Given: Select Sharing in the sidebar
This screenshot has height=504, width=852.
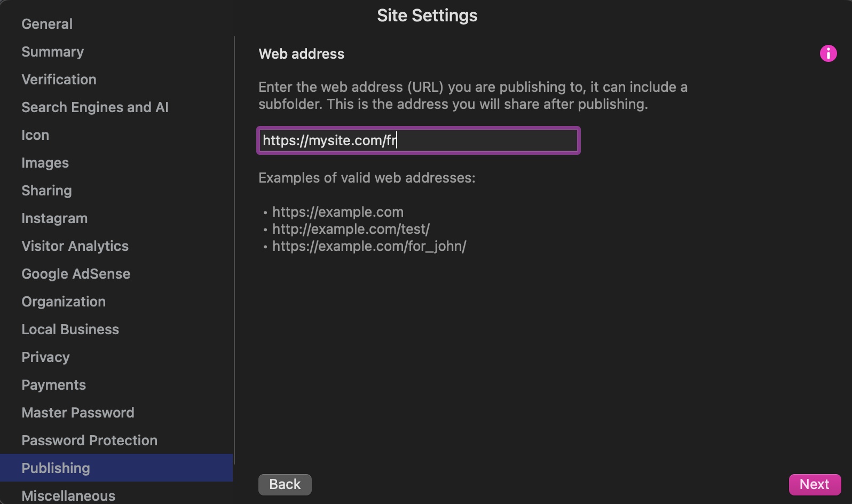Looking at the screenshot, I should coord(46,191).
